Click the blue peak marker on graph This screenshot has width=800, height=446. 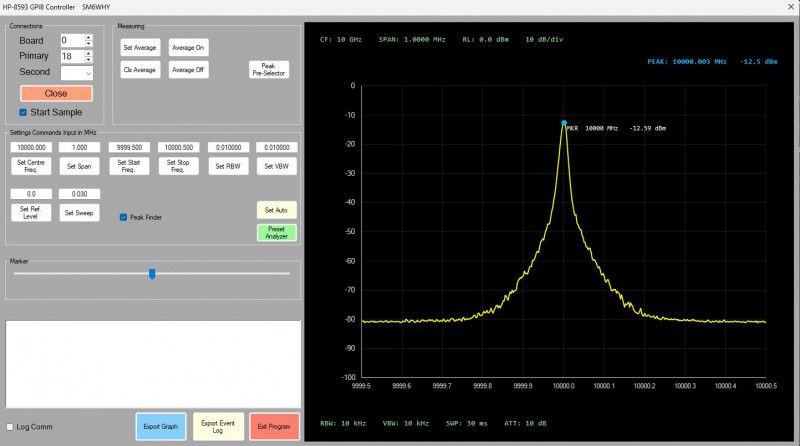pyautogui.click(x=564, y=123)
